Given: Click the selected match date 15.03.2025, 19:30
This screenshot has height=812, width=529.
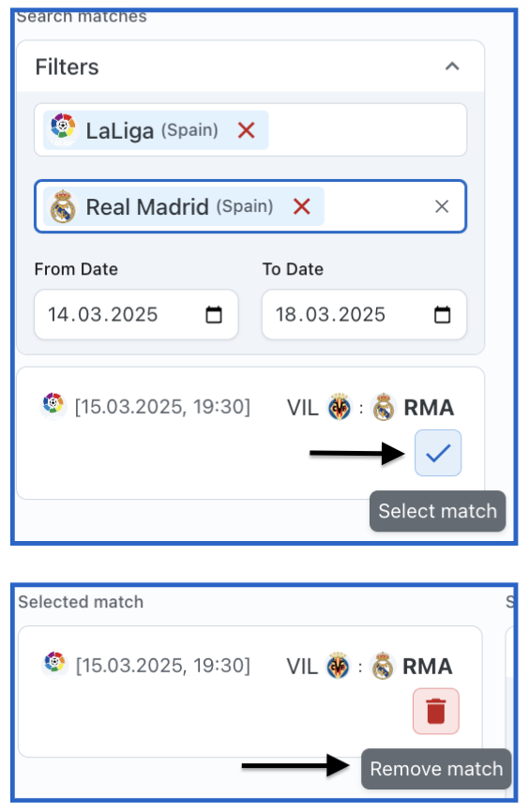Looking at the screenshot, I should pos(163,666).
